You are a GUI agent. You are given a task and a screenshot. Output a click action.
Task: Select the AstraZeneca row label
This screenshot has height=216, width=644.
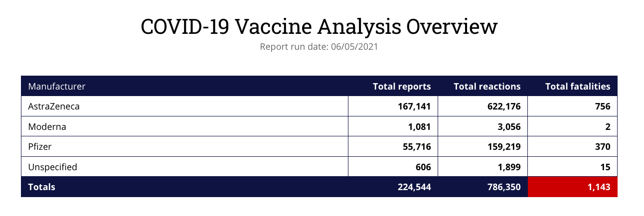click(x=54, y=107)
